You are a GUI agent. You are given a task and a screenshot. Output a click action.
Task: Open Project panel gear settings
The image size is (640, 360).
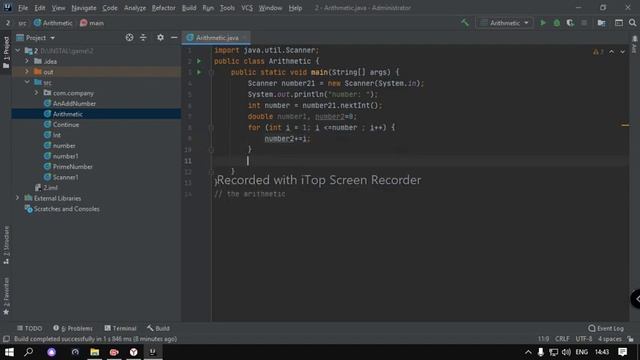[x=160, y=38]
